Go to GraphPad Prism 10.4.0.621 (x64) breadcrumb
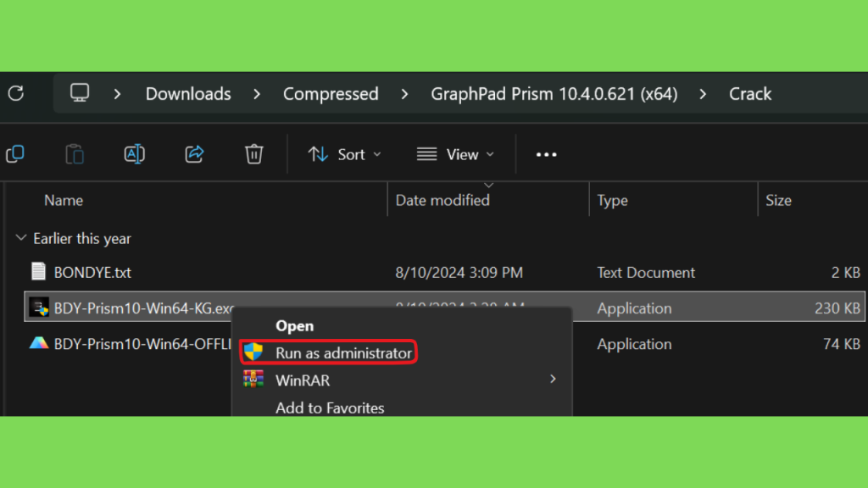This screenshot has height=488, width=868. [x=554, y=94]
